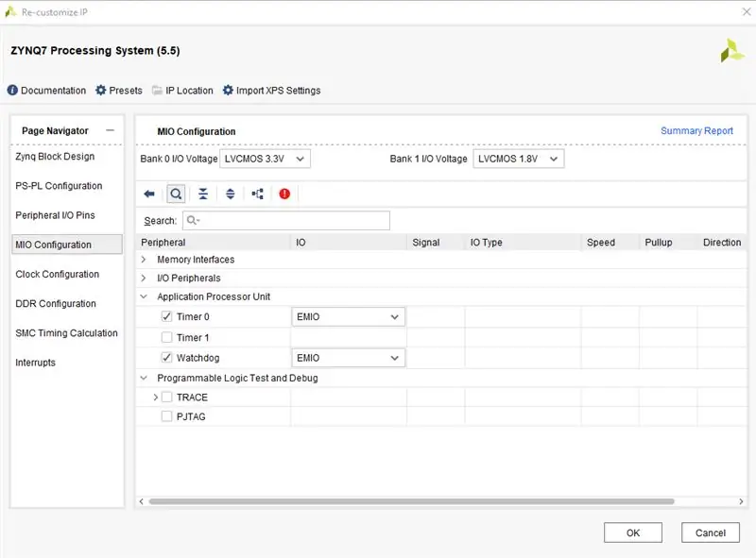Select MIO Configuration page
Viewport: 756px width, 558px height.
(x=66, y=245)
